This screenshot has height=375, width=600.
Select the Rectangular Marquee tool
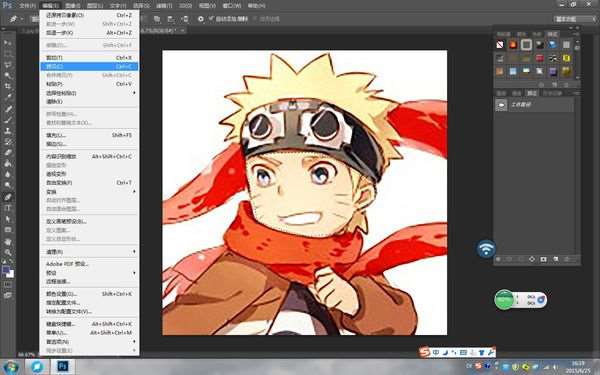[8, 54]
